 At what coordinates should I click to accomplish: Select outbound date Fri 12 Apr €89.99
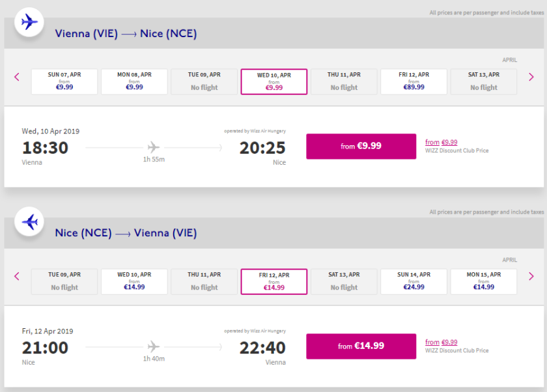(414, 81)
